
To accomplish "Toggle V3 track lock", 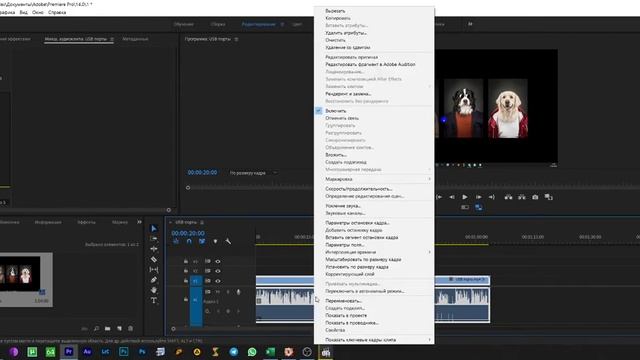I will tap(186, 261).
